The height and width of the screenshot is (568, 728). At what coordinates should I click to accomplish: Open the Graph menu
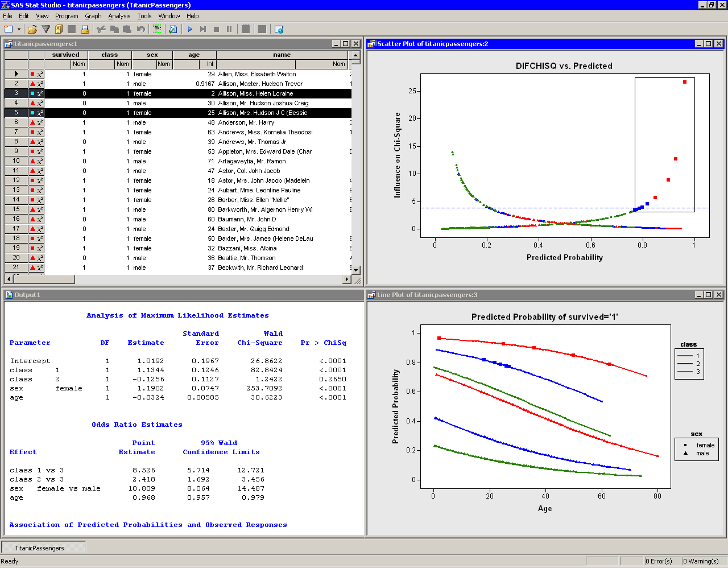[93, 16]
